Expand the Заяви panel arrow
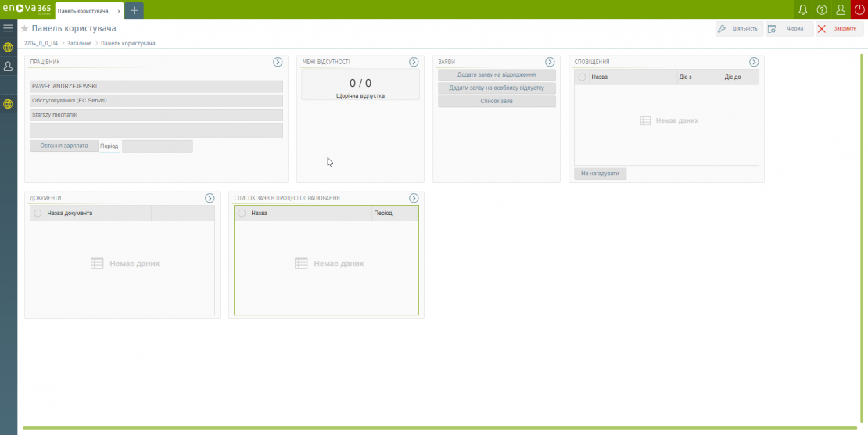Screen dimensions: 868x435 [550, 62]
